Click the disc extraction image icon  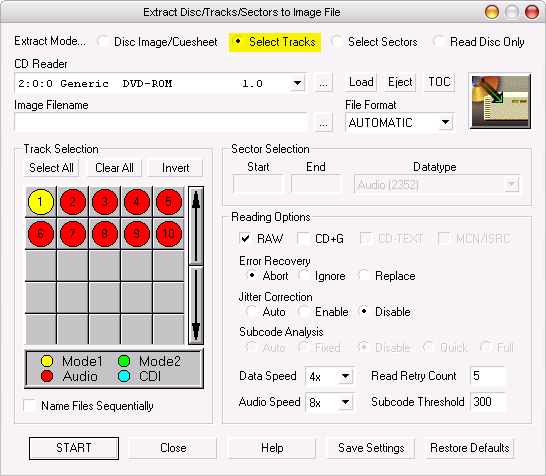pos(500,101)
